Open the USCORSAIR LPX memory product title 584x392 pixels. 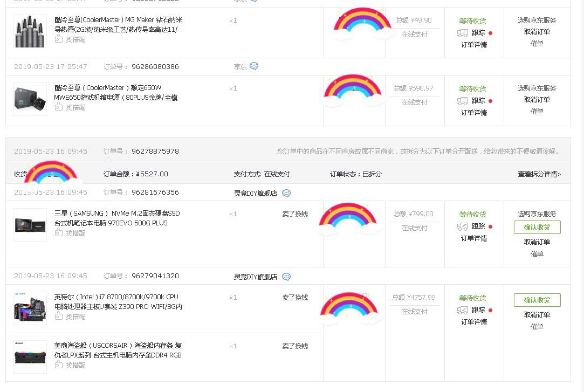(118, 350)
